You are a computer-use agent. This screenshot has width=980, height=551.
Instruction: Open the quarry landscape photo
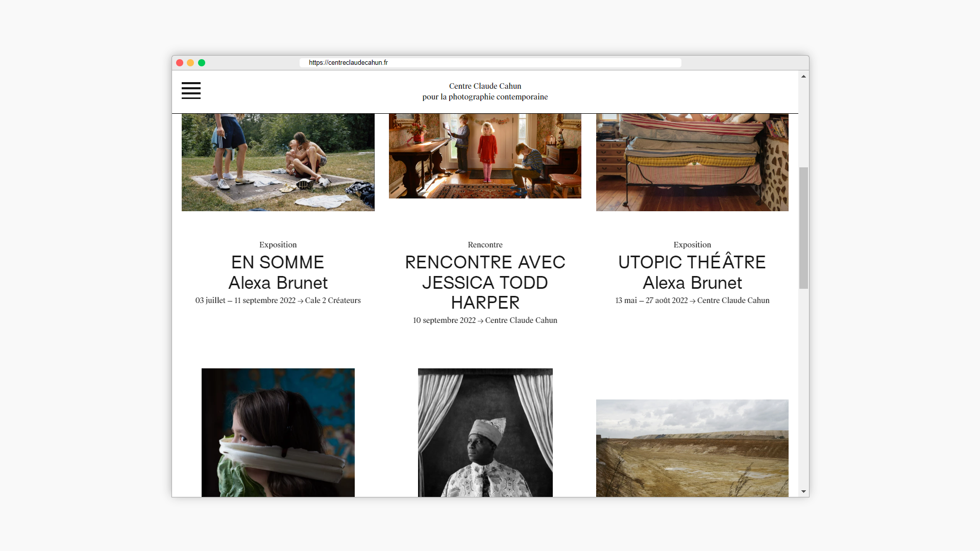(692, 448)
